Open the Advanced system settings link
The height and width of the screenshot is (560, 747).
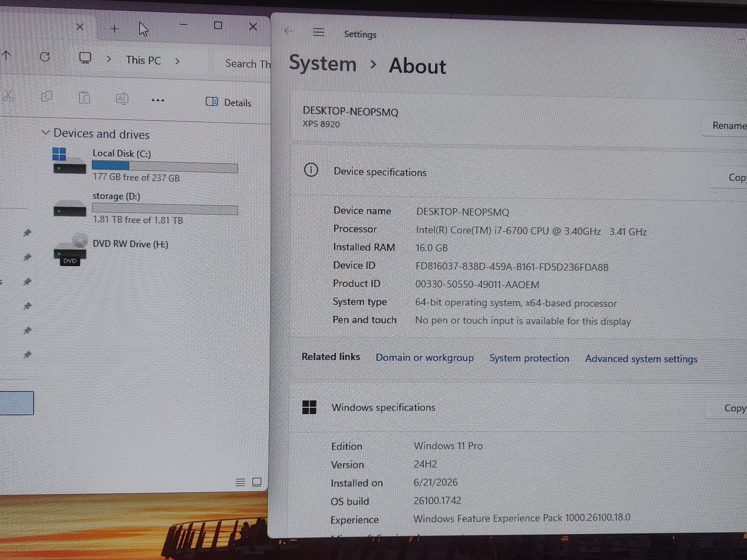(641, 359)
